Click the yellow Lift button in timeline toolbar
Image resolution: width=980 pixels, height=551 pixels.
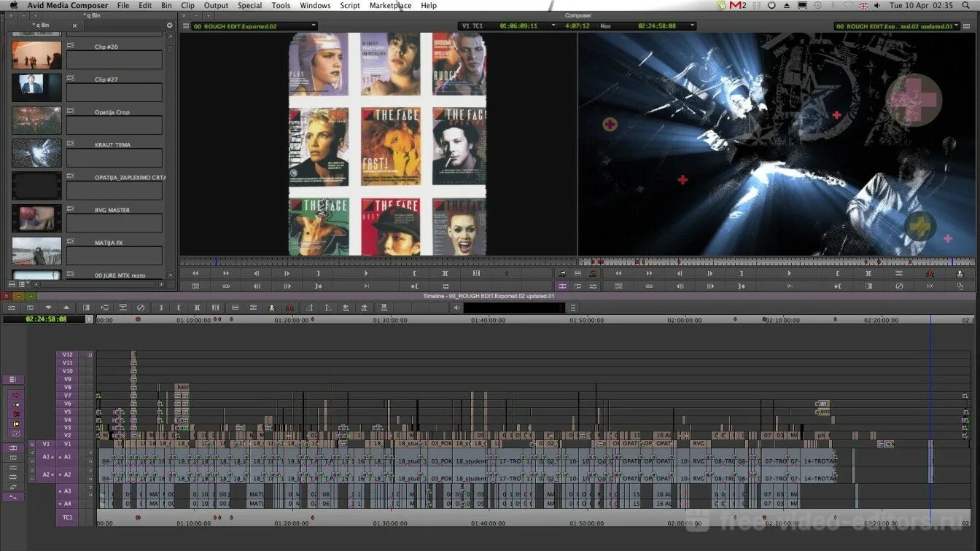pos(271,308)
